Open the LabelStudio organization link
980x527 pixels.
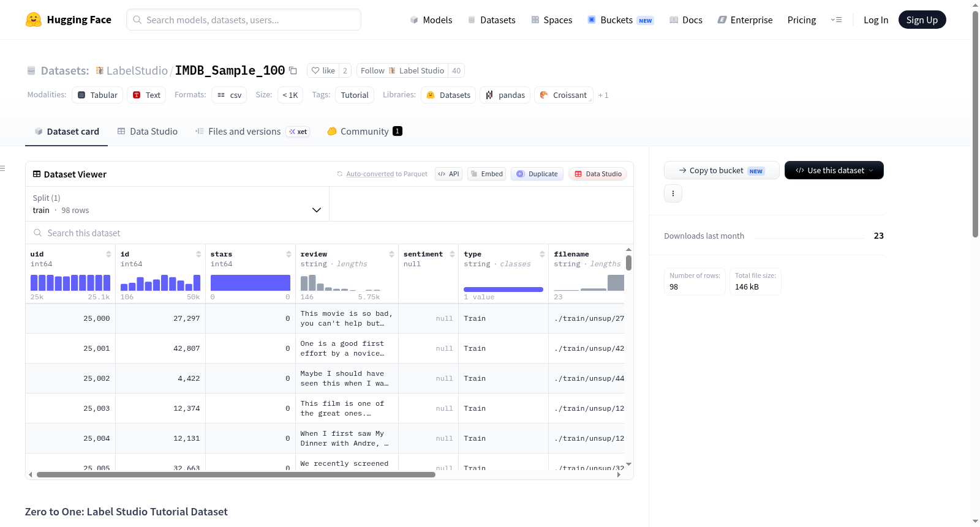tap(137, 70)
